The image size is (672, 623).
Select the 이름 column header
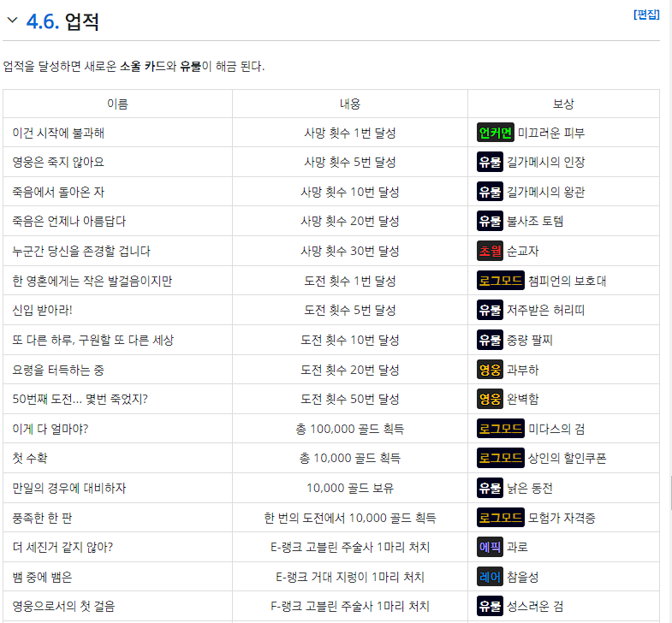(x=117, y=104)
